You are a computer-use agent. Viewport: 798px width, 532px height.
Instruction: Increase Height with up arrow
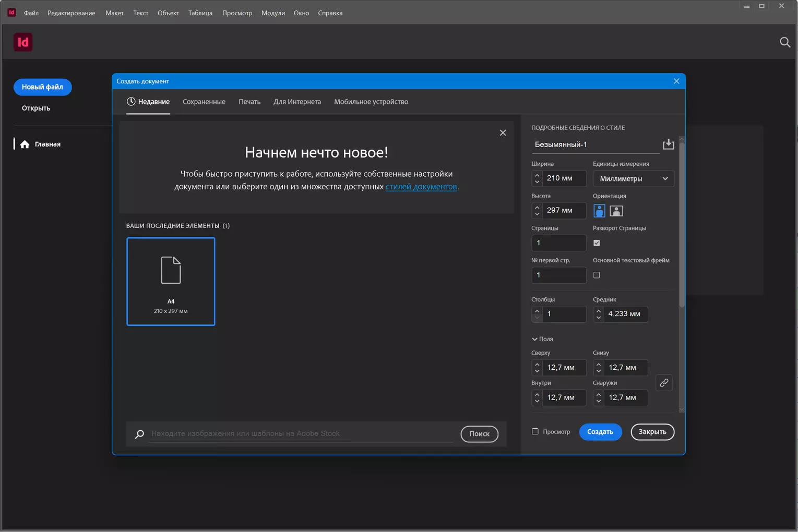point(537,207)
